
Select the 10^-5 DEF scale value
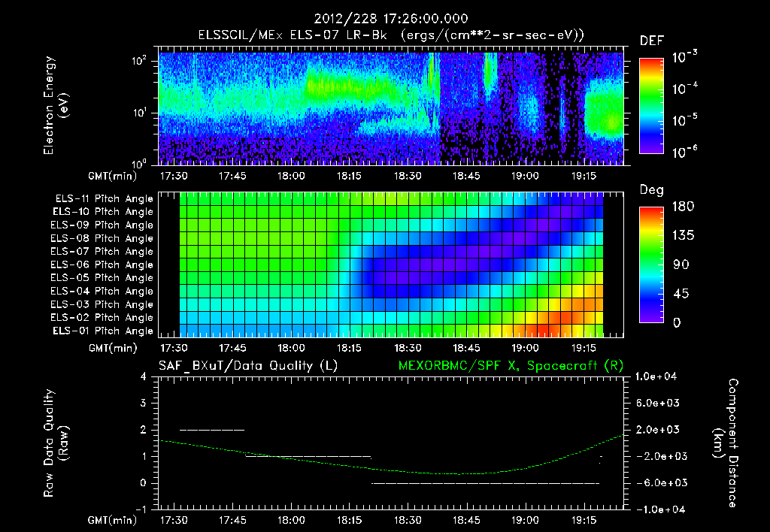(684, 120)
